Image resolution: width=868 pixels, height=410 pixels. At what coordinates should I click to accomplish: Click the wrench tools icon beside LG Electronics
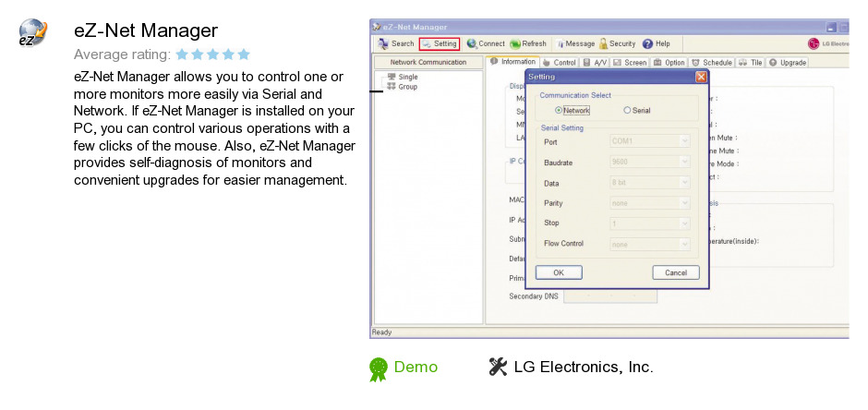(x=499, y=367)
